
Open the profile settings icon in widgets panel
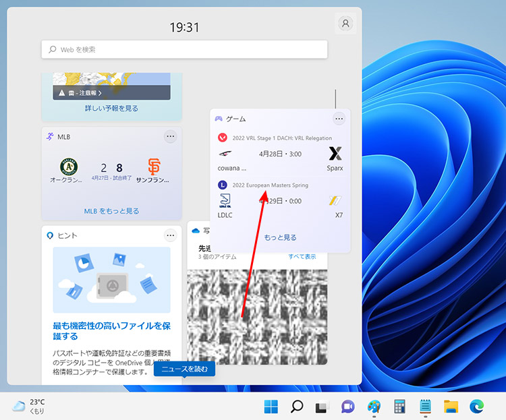[345, 23]
